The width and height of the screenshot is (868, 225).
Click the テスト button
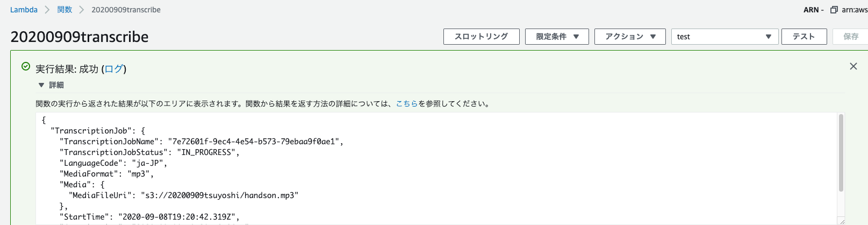(804, 37)
